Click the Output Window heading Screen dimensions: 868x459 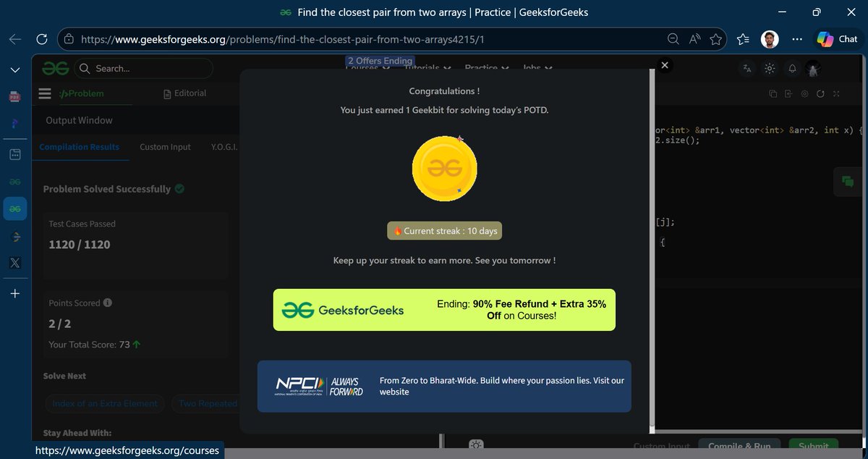click(79, 120)
